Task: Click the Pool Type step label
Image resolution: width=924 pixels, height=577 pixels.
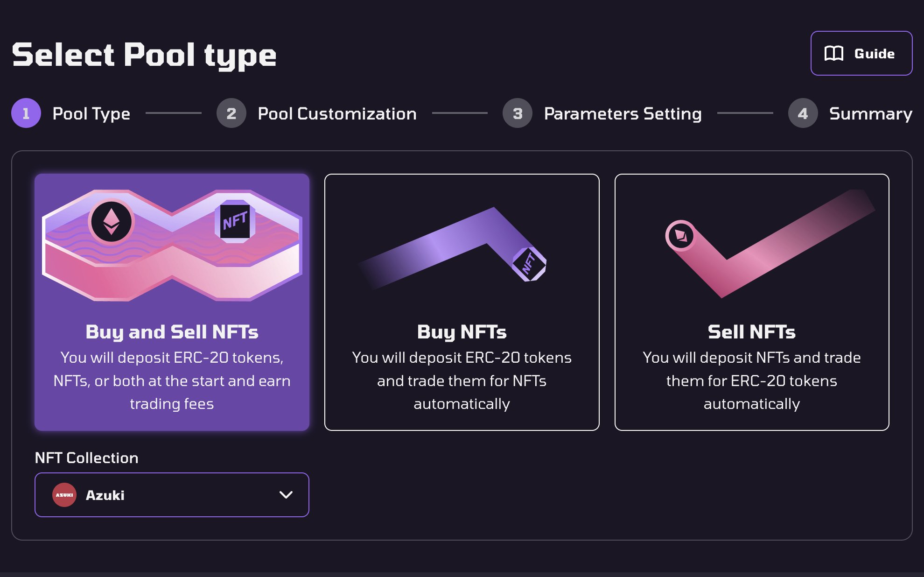Action: coord(91,113)
